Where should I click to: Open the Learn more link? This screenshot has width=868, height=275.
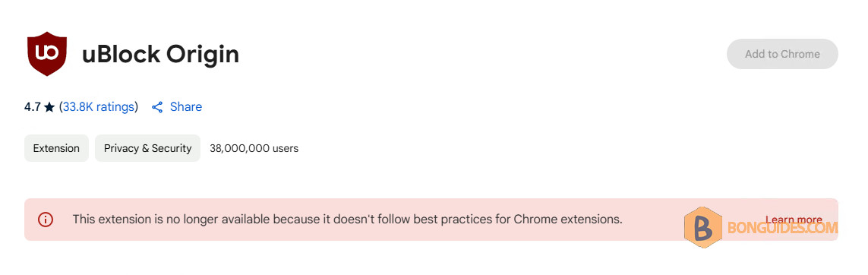point(794,220)
